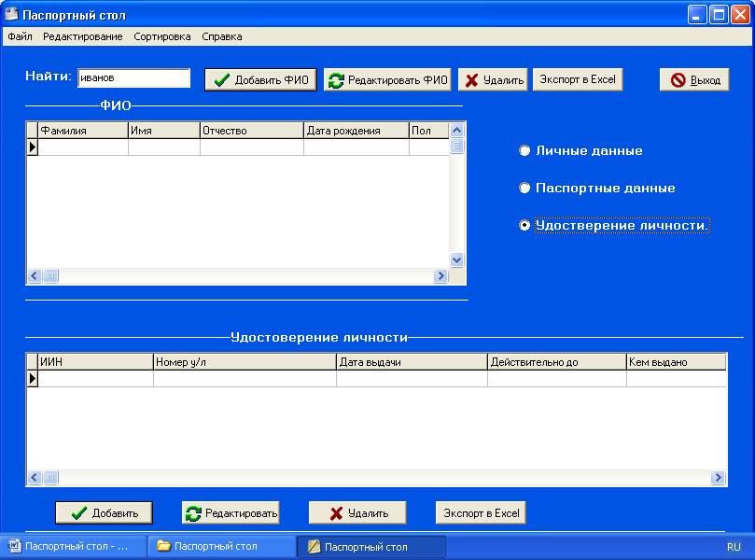Screen dimensions: 755x560
Task: Click the ID grid horizontal scroll thumb
Action: [x=50, y=477]
